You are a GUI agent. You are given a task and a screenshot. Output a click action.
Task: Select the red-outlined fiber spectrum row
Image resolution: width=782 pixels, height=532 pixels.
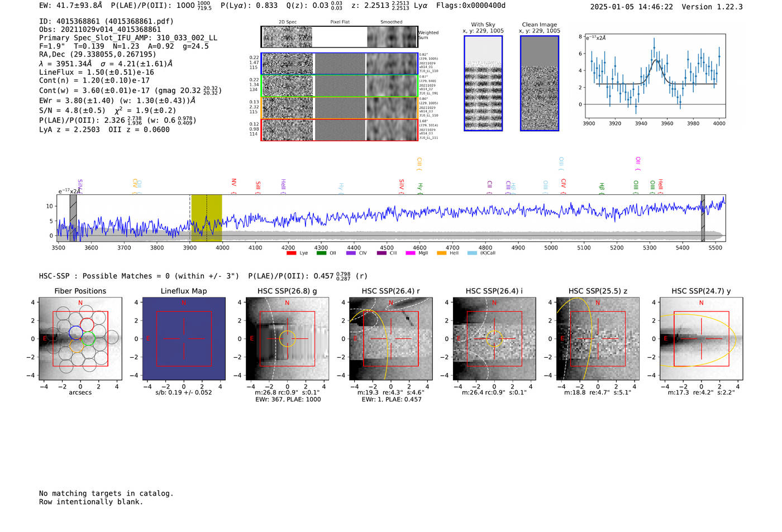pos(339,130)
